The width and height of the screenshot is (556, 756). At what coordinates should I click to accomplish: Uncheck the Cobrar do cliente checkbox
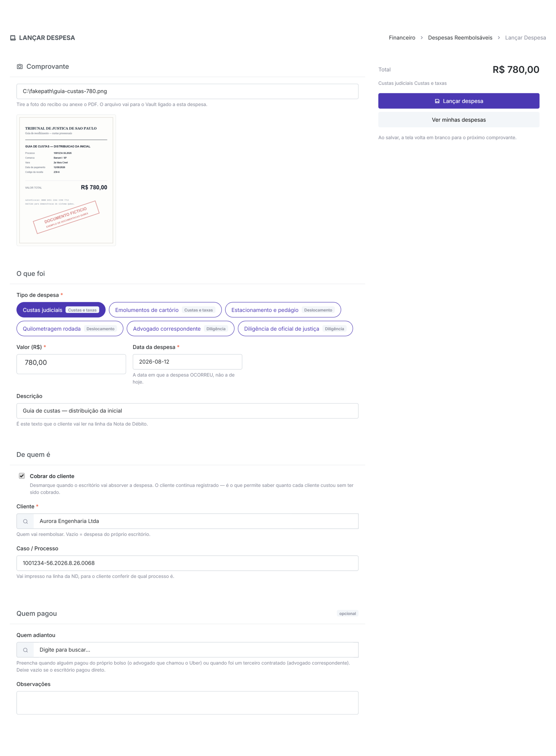click(x=22, y=476)
